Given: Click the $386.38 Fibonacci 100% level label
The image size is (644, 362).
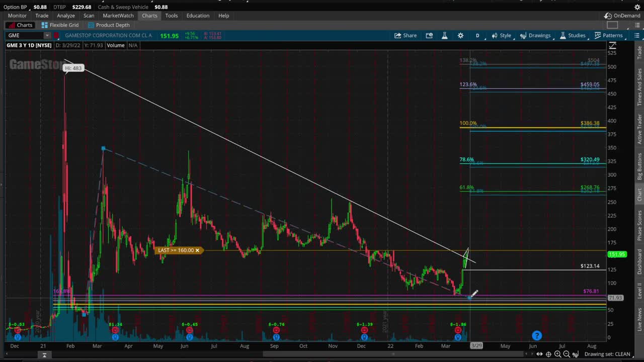Looking at the screenshot, I should pos(590,123).
